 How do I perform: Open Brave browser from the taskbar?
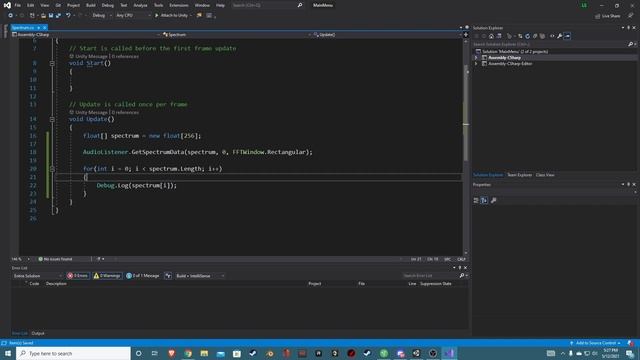[171, 353]
